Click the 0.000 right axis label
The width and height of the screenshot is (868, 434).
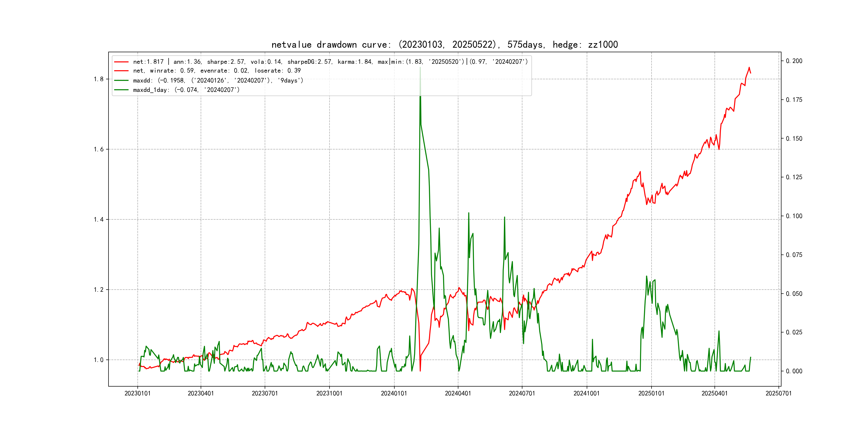pyautogui.click(x=794, y=371)
